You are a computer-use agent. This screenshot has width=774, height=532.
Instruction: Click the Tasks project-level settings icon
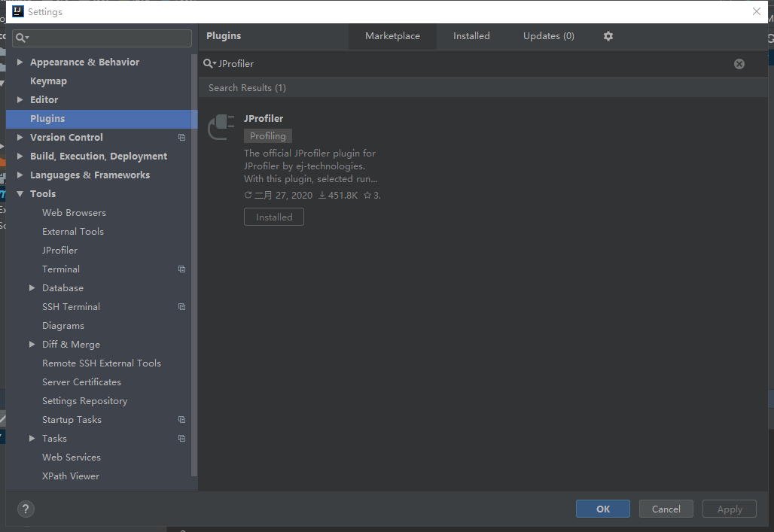pos(181,438)
